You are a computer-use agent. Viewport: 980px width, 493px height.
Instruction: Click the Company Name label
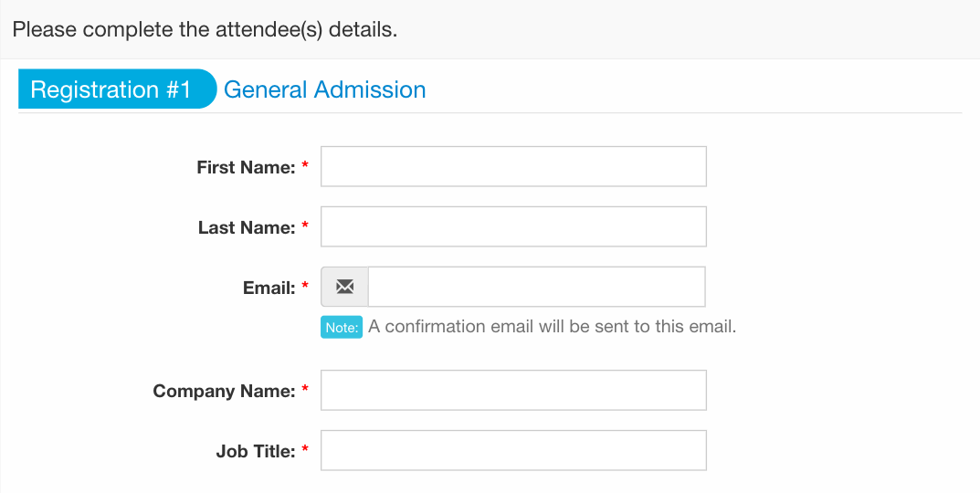pyautogui.click(x=224, y=391)
